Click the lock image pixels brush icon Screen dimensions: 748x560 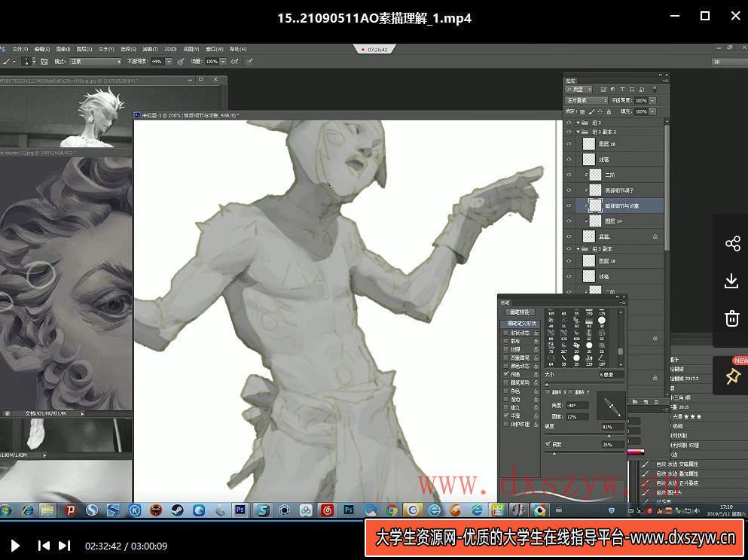(591, 112)
